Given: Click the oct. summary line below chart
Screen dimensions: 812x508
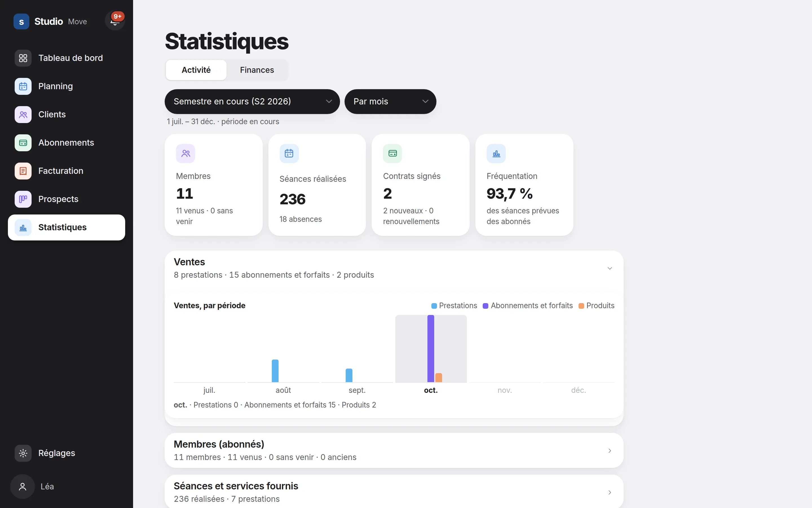Looking at the screenshot, I should 275,405.
